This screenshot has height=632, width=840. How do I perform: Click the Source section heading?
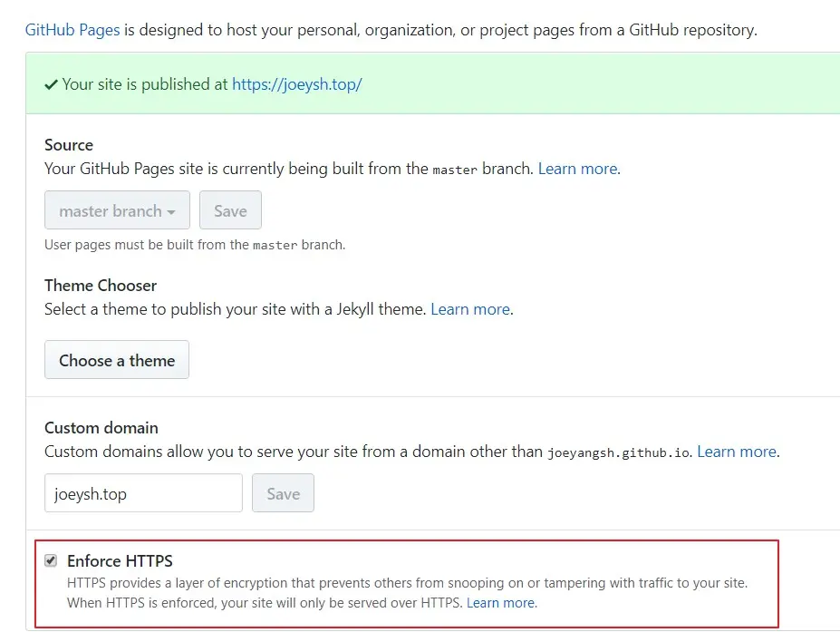pos(69,145)
